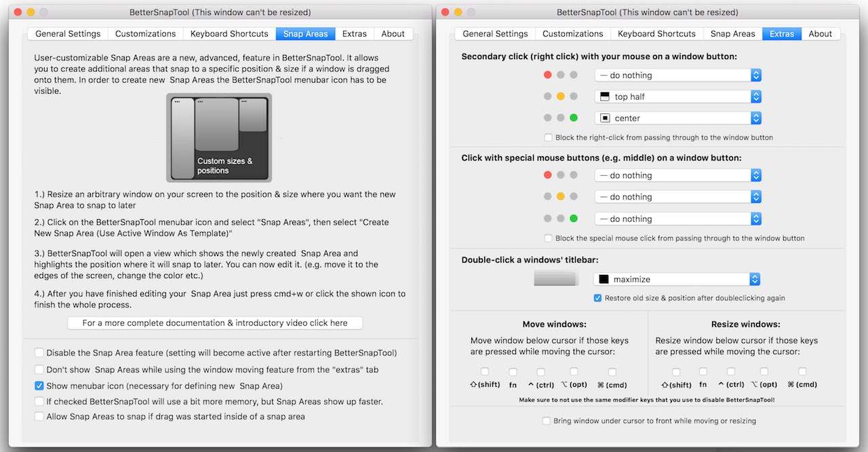Image resolution: width=868 pixels, height=452 pixels.
Task: Open About tab in right window
Action: click(820, 34)
